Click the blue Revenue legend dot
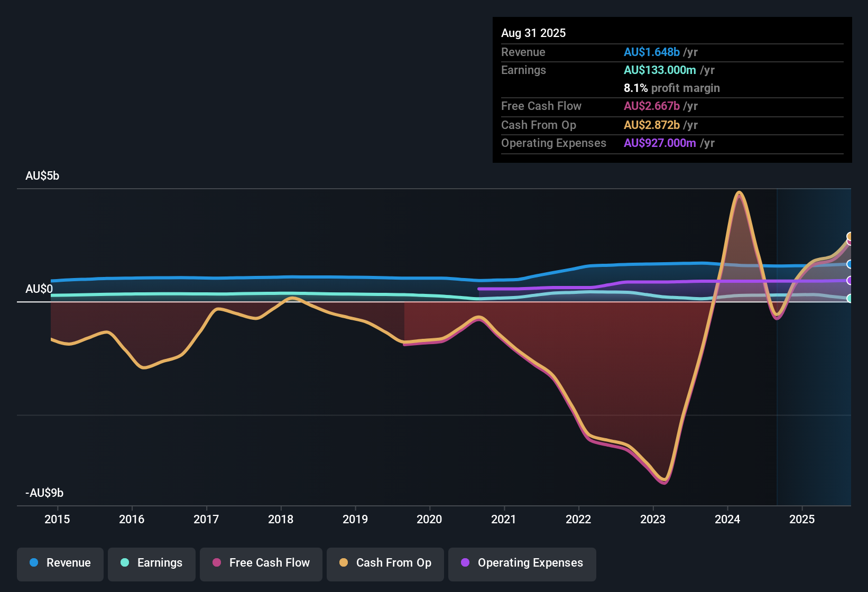Screen dimensions: 868x592 click(34, 563)
